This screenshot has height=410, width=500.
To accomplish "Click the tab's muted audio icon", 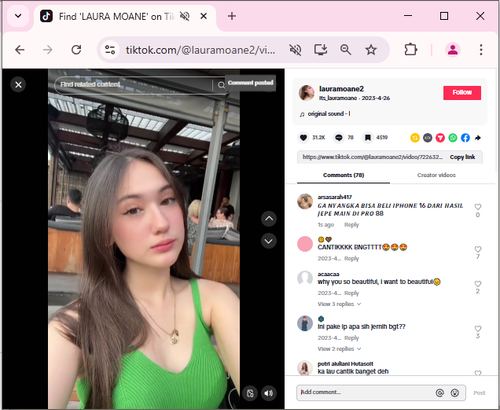I will coord(184,16).
